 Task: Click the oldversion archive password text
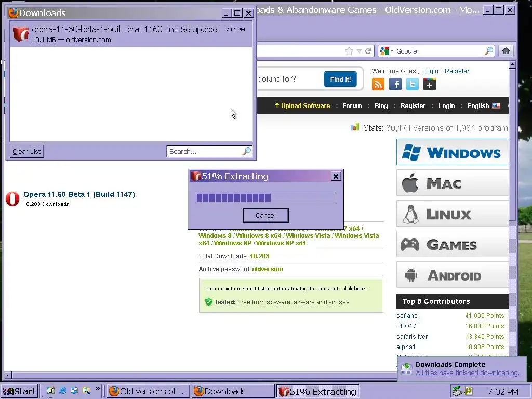coord(268,269)
